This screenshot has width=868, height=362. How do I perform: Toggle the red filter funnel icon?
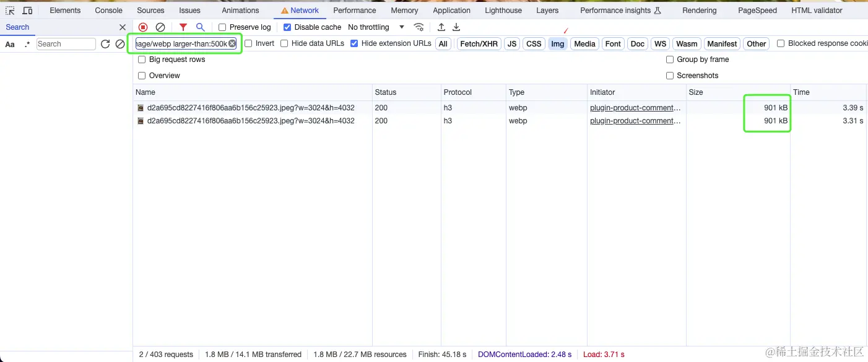click(183, 27)
